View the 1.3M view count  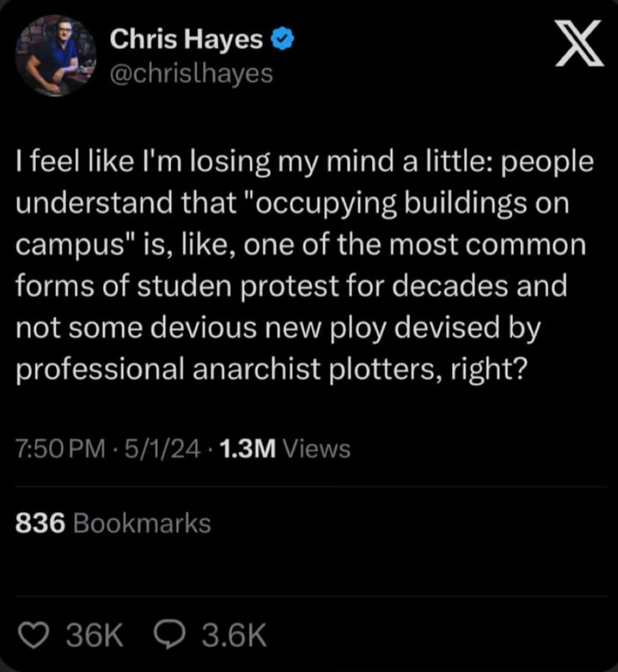point(247,449)
